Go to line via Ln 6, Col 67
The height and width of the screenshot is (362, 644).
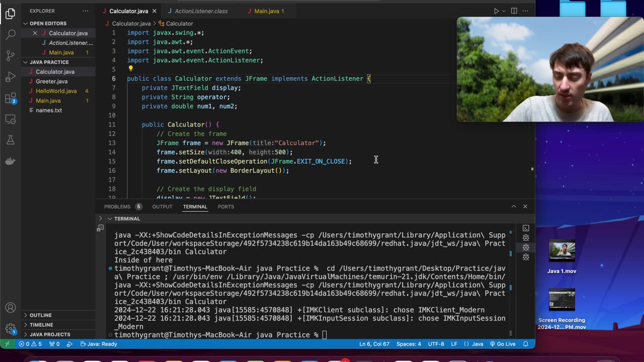(374, 344)
